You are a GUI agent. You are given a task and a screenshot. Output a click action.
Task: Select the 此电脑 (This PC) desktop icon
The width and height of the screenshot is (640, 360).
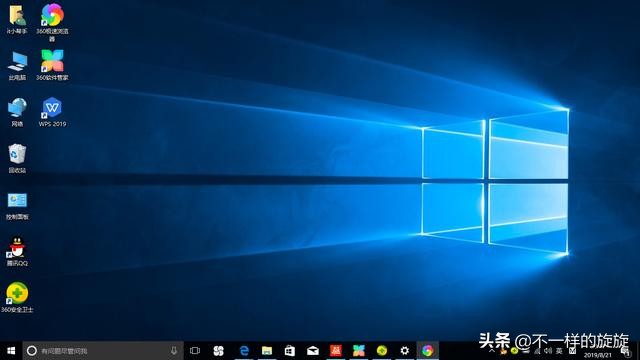pyautogui.click(x=17, y=66)
